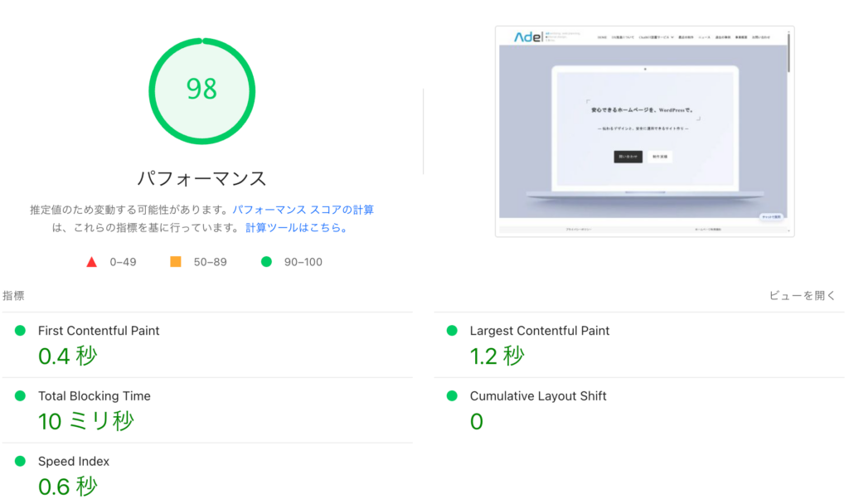Click the green circle icon for 90-100 range

(x=266, y=261)
